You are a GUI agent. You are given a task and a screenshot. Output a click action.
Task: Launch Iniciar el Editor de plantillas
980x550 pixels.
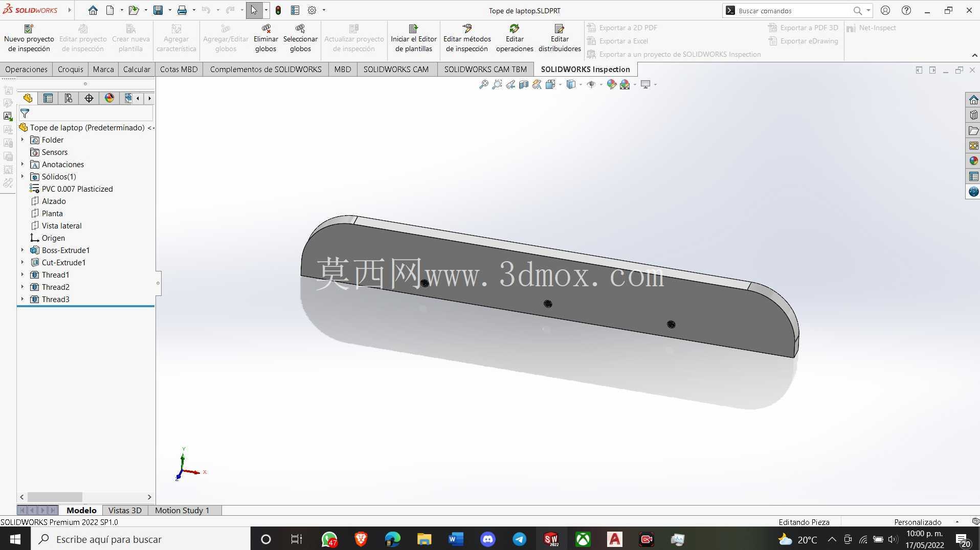[x=413, y=38]
